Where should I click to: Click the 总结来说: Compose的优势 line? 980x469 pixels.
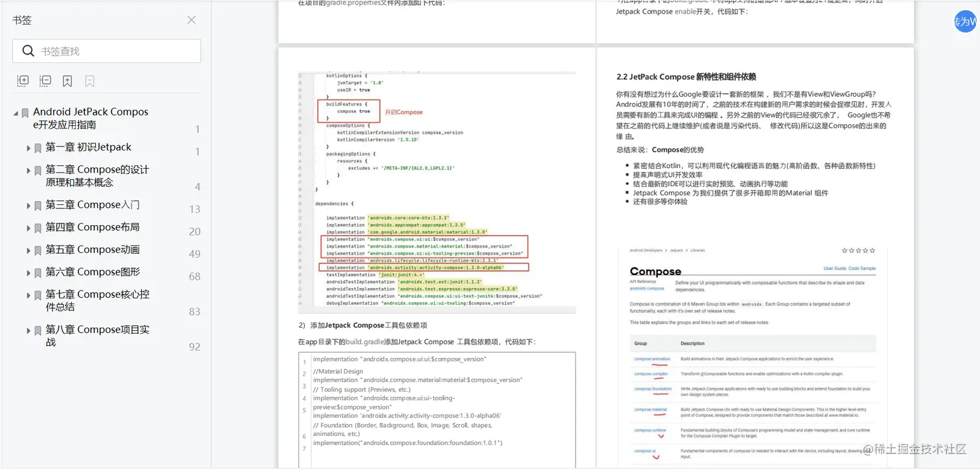[660, 150]
